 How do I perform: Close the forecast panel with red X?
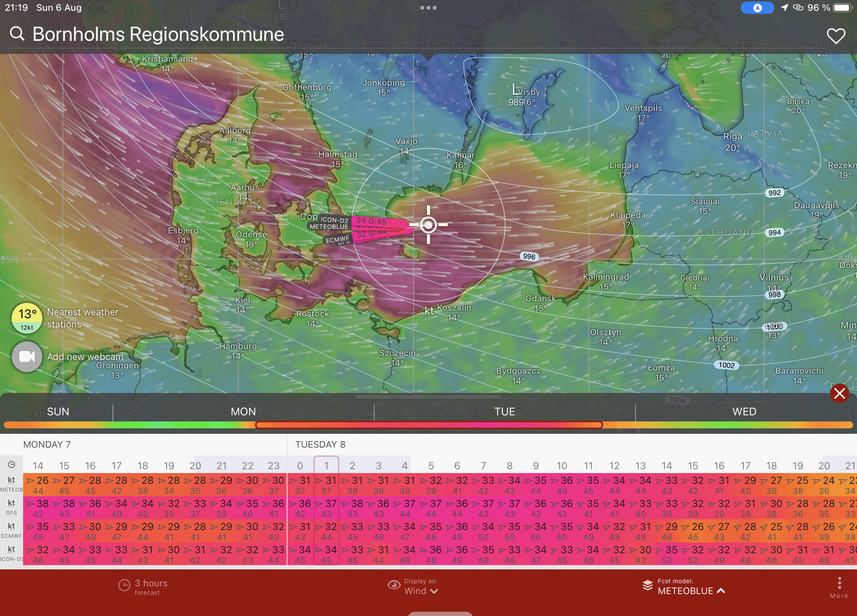pyautogui.click(x=840, y=393)
